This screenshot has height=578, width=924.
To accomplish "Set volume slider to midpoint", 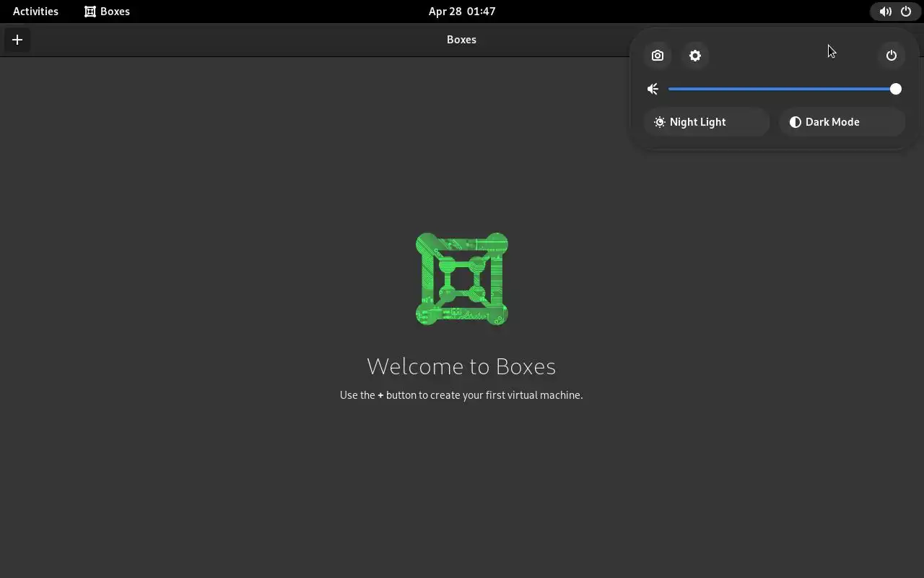I will tap(783, 89).
